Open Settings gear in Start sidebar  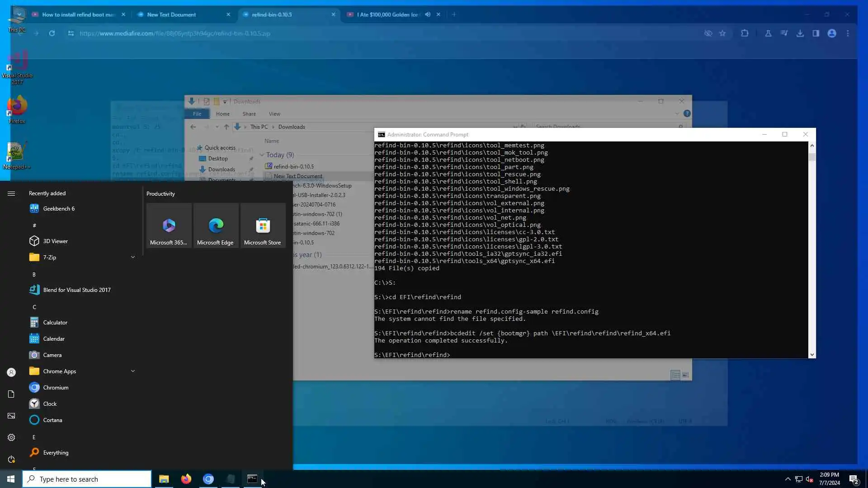11,437
